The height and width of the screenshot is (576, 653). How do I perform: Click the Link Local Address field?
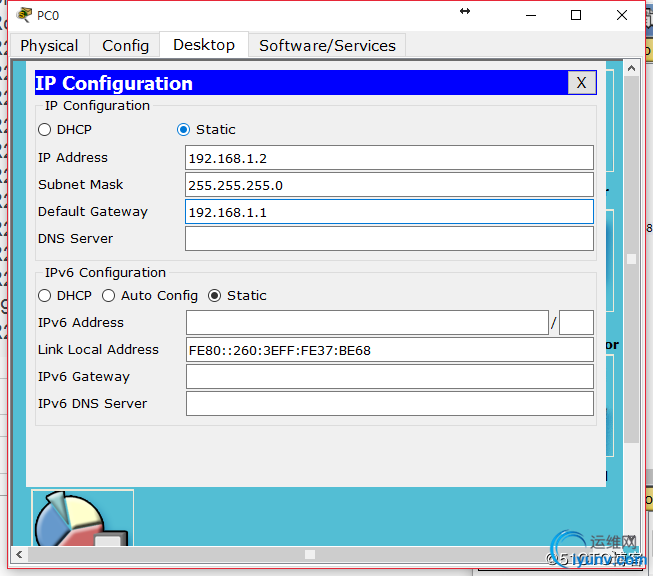(389, 350)
